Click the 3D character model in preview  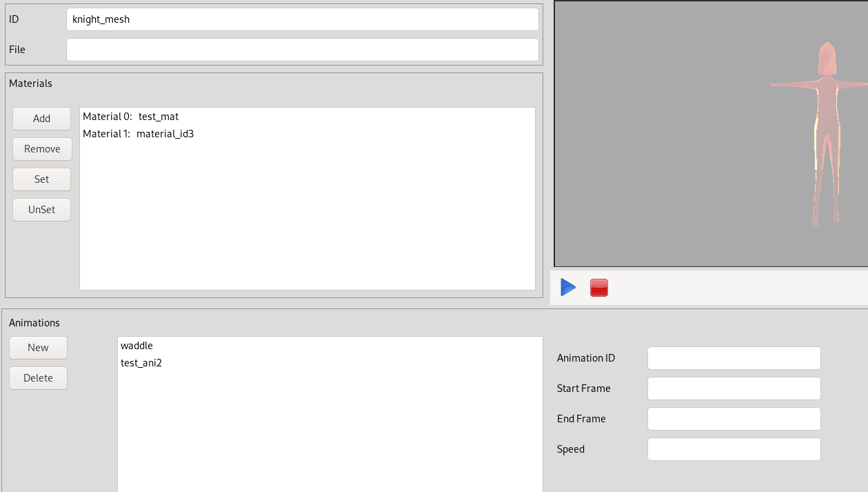click(827, 124)
